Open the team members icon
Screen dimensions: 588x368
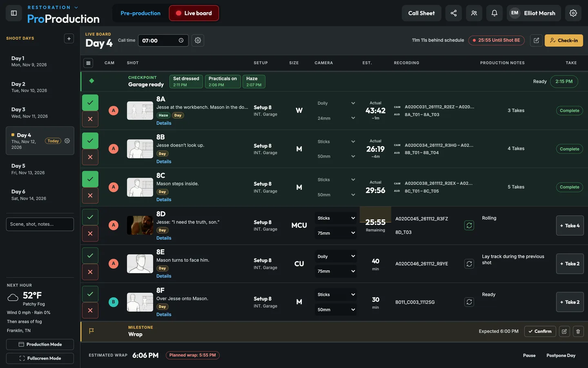(474, 13)
